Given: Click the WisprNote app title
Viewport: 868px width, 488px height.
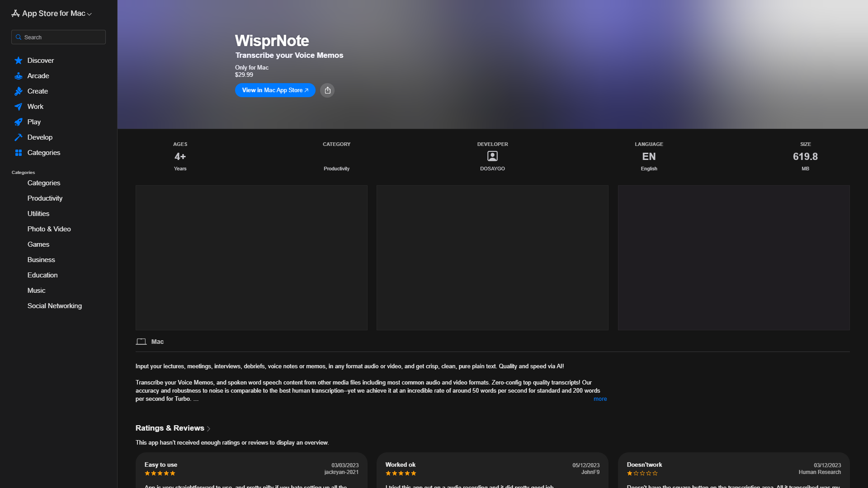Looking at the screenshot, I should click(x=272, y=41).
